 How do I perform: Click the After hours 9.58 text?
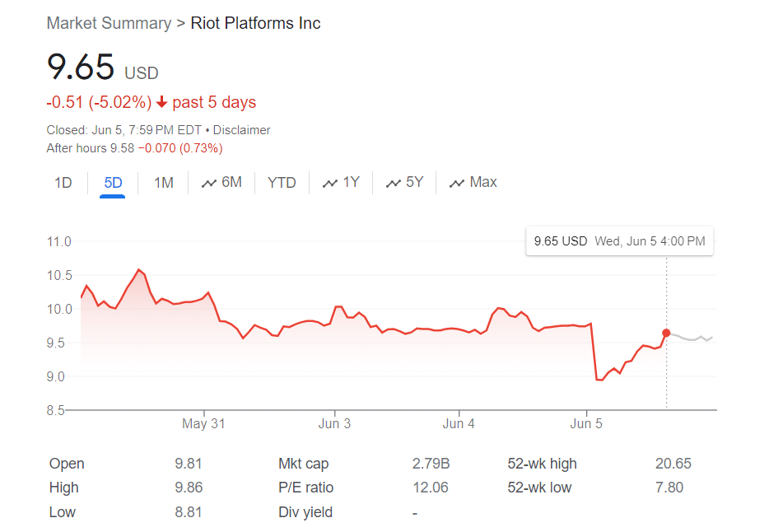pos(91,148)
